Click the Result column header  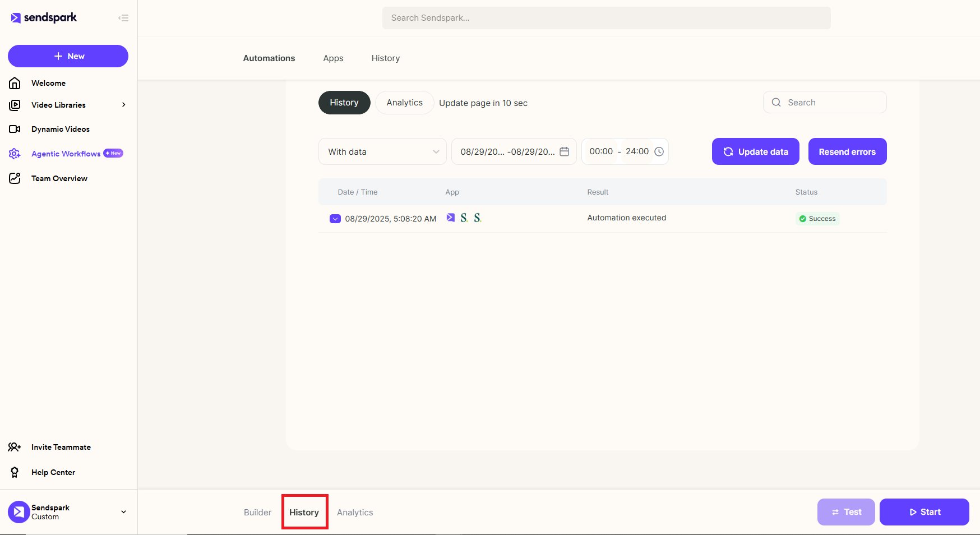[598, 192]
